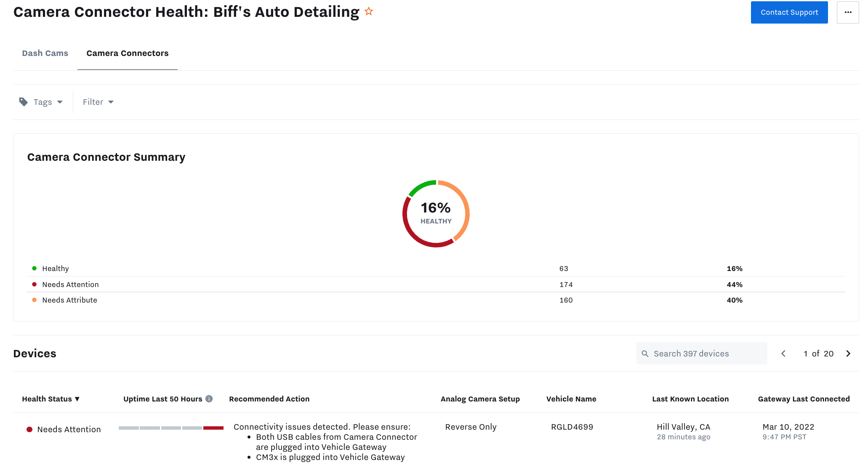868x473 pixels.
Task: Click the uptime bar for RGLD4699
Action: (171, 428)
